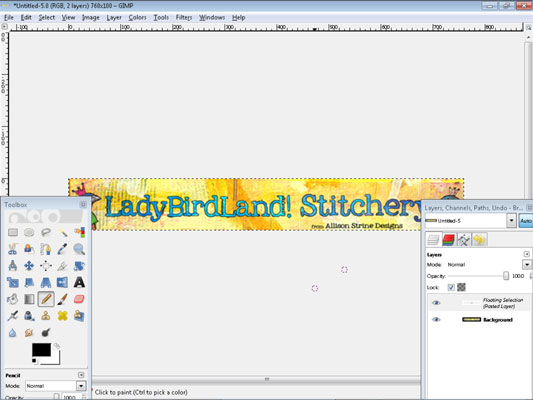Image resolution: width=533 pixels, height=400 pixels.
Task: Select the Bucket Fill tool
Action: (13, 299)
